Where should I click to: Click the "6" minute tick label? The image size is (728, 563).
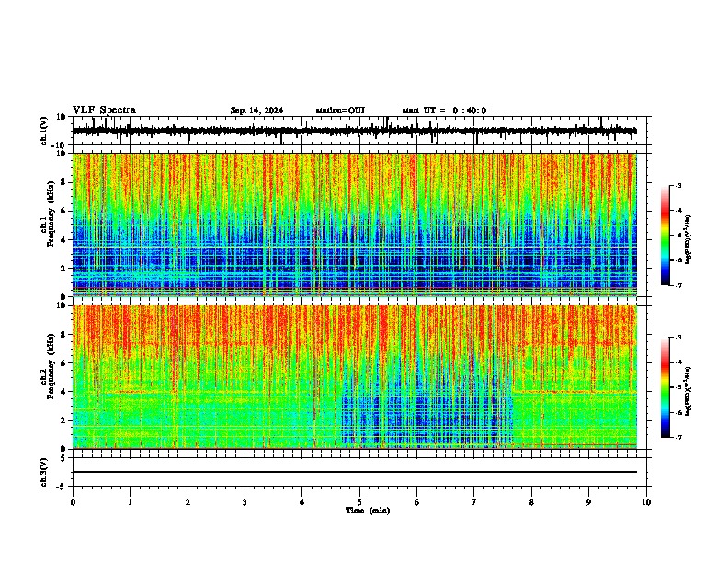point(417,502)
